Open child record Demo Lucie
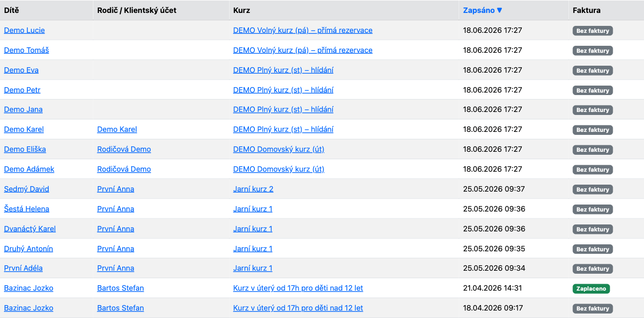Image resolution: width=644 pixels, height=318 pixels. click(24, 30)
